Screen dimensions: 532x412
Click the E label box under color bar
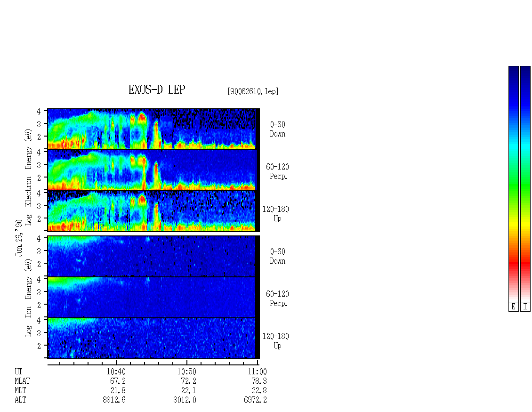coord(513,307)
